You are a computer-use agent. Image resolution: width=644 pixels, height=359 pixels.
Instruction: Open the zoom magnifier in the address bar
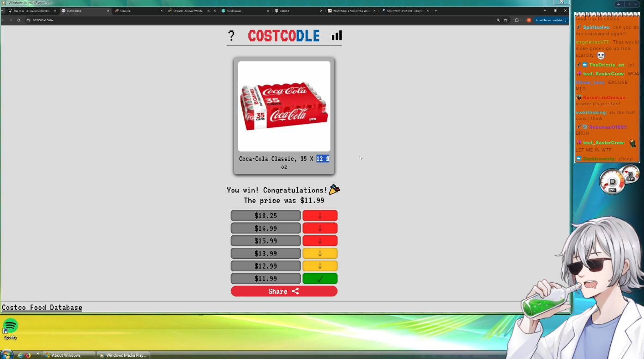(x=498, y=20)
